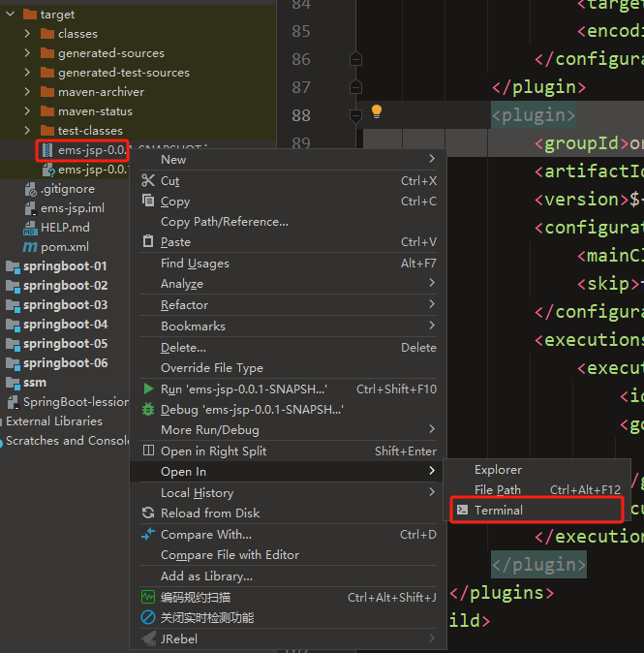The width and height of the screenshot is (644, 653).
Task: Click the classes folder icon
Action: 47,33
